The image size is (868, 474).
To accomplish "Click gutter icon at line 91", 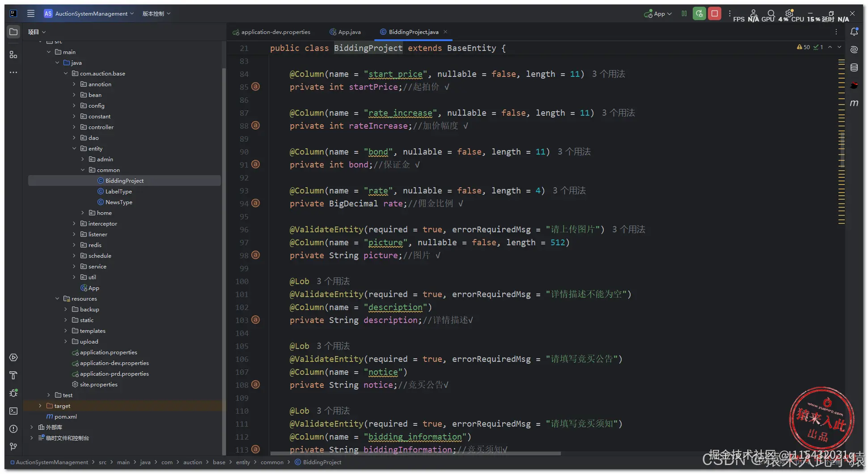I will 255,164.
